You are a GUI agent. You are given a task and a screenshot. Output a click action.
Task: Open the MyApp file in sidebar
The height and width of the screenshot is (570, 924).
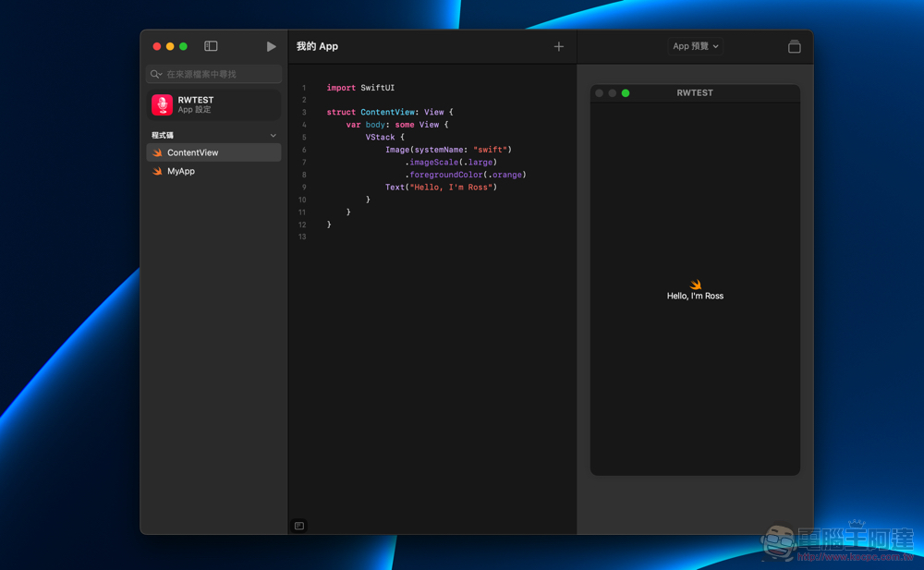pyautogui.click(x=181, y=171)
